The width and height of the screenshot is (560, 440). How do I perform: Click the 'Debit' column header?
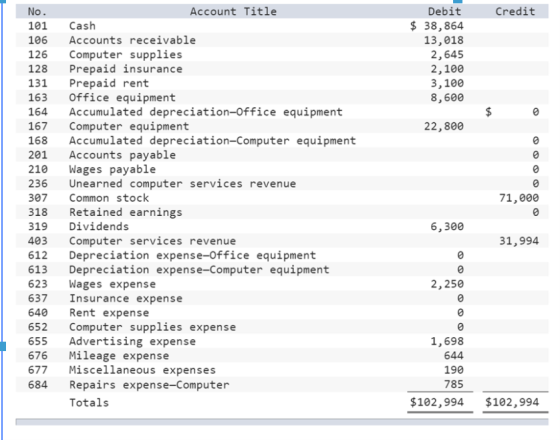(444, 11)
